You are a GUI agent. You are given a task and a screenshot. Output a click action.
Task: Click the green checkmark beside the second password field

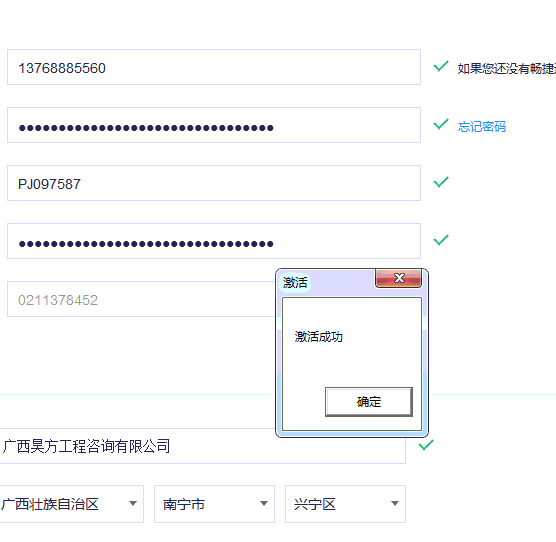click(441, 240)
